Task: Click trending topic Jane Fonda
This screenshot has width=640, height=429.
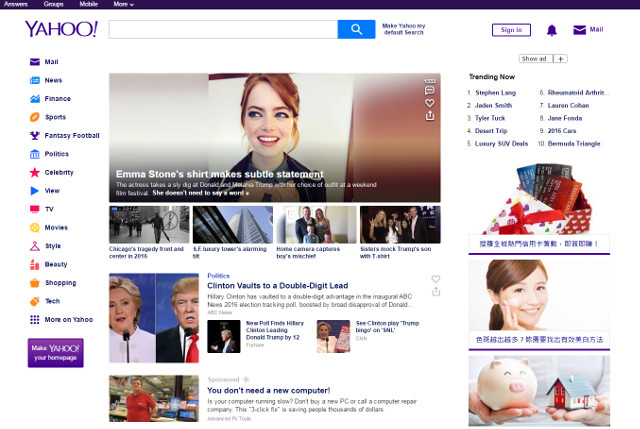Action: (565, 118)
